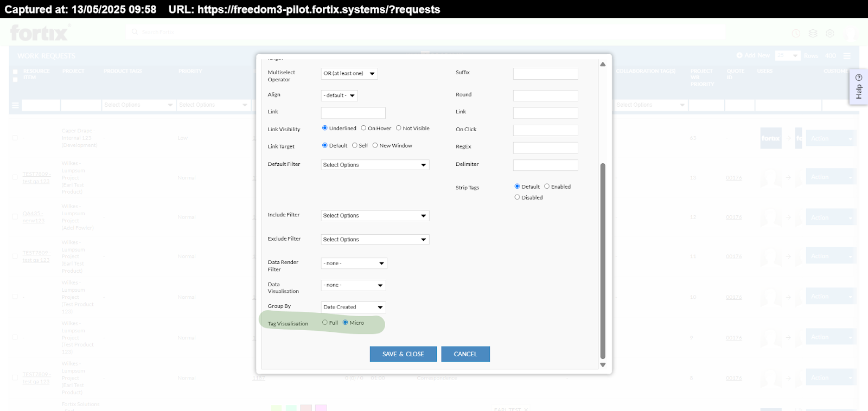The height and width of the screenshot is (411, 868).
Task: Click the scroll up arrow in dialog
Action: point(603,64)
